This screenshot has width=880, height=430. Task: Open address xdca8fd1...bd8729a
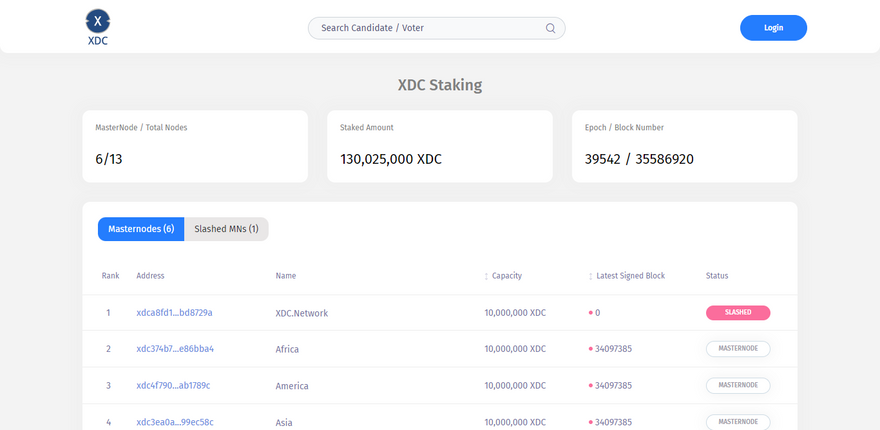click(x=174, y=313)
